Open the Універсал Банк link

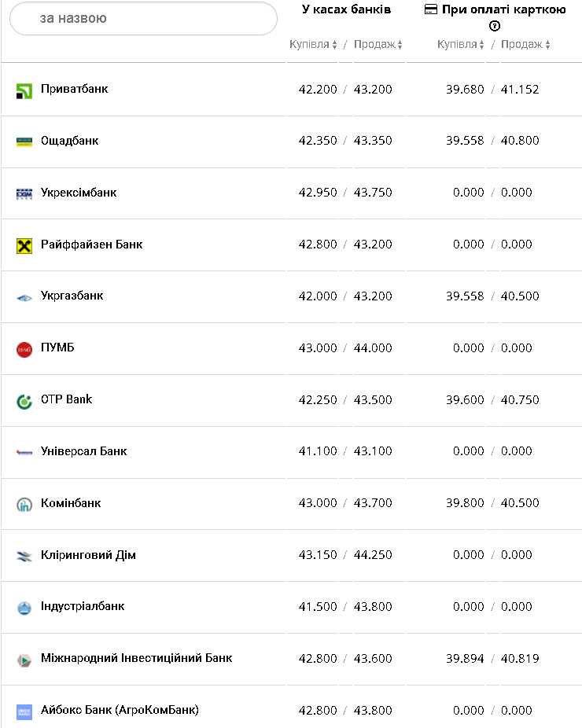(84, 451)
